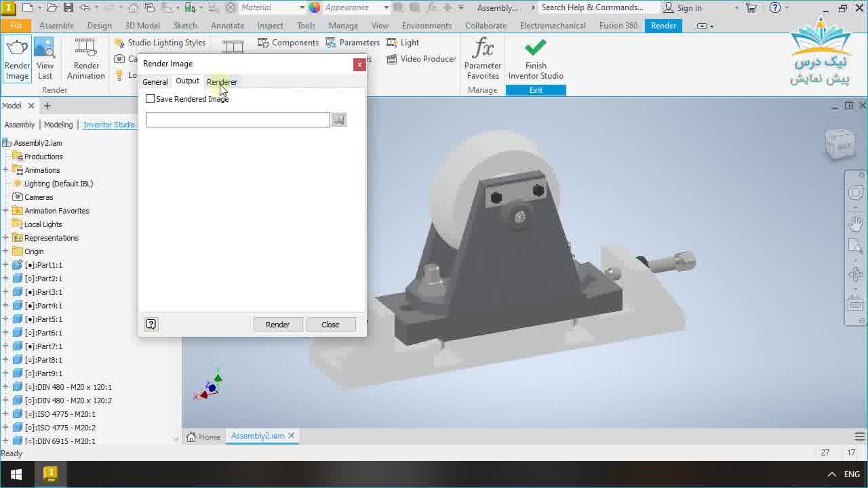Switch to the Renderer tab
The image size is (868, 488).
point(222,81)
